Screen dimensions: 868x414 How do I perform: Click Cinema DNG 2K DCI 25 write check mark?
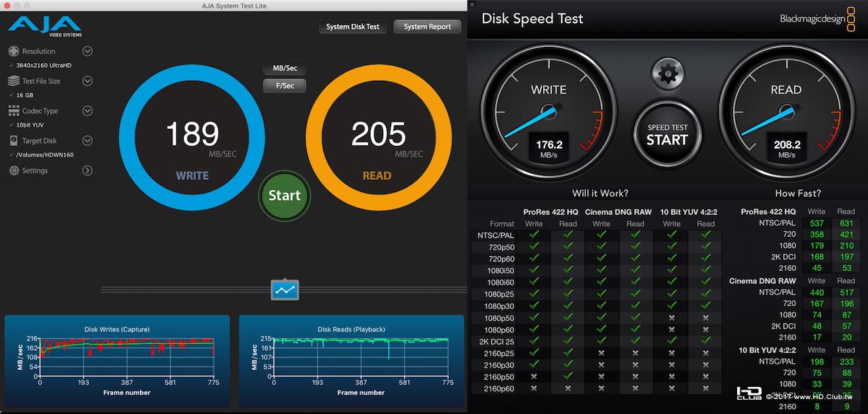coord(601,341)
